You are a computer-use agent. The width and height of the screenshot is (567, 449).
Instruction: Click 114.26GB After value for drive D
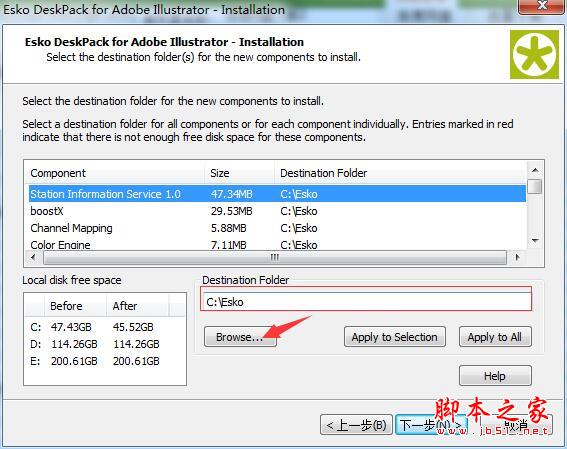pyautogui.click(x=136, y=344)
